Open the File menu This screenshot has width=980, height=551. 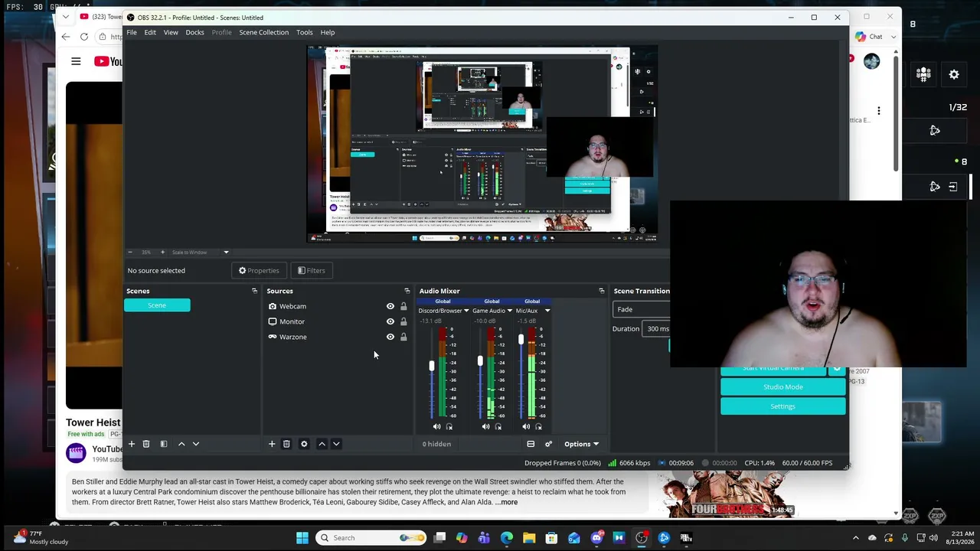tap(132, 32)
